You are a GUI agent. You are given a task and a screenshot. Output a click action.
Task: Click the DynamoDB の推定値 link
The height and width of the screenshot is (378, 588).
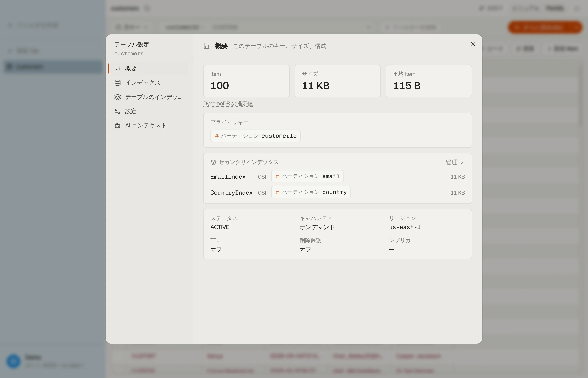tap(228, 104)
